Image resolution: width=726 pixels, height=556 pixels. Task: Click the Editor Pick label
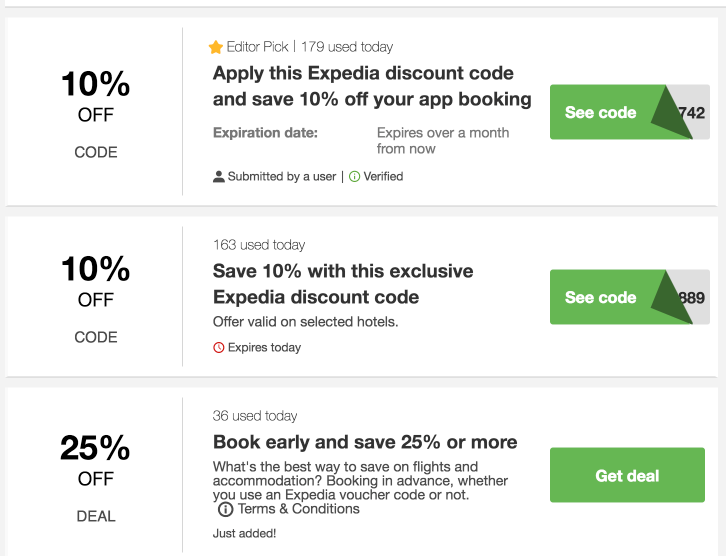(258, 47)
